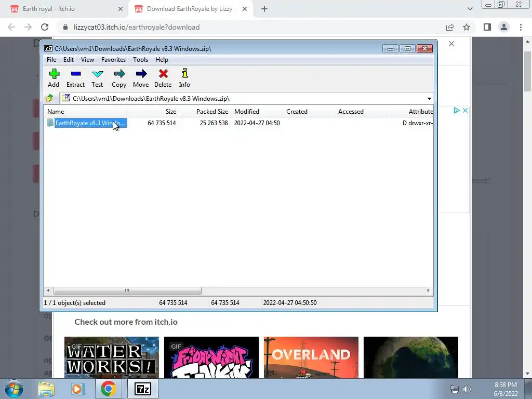Viewport: 532px width, 399px height.
Task: Open the Edit menu
Action: (x=69, y=60)
